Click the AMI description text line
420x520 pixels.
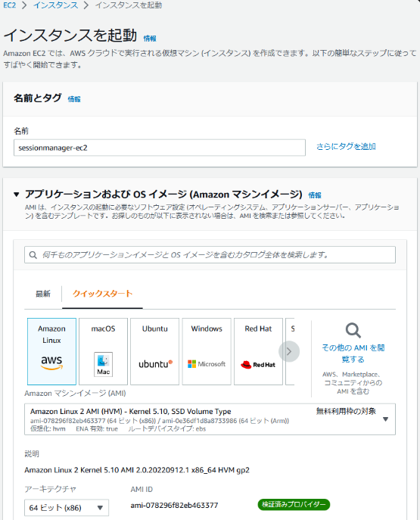pos(137,470)
